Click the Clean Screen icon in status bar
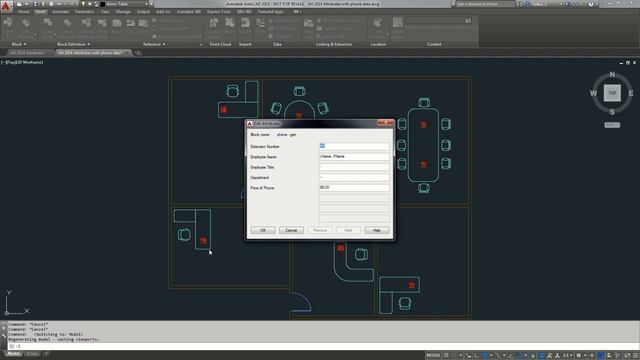Image resolution: width=640 pixels, height=360 pixels. 627,356
